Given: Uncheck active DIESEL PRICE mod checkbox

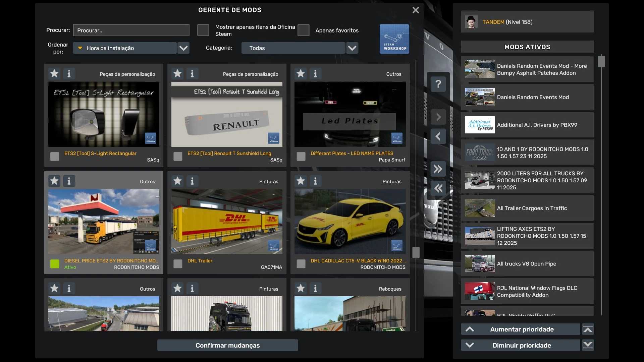Looking at the screenshot, I should [55, 264].
